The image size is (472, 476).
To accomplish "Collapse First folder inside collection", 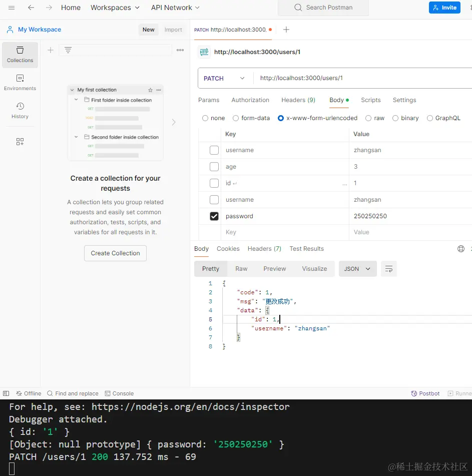I will pos(76,100).
